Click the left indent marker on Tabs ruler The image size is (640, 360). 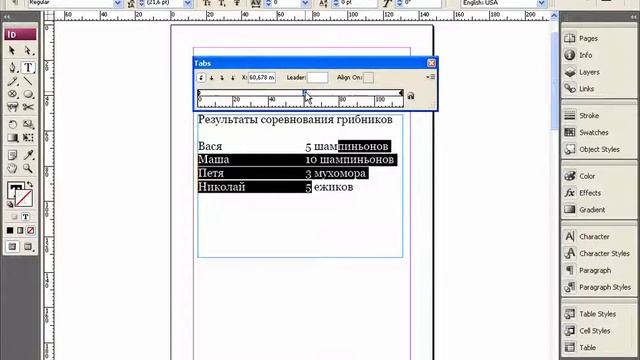click(199, 93)
